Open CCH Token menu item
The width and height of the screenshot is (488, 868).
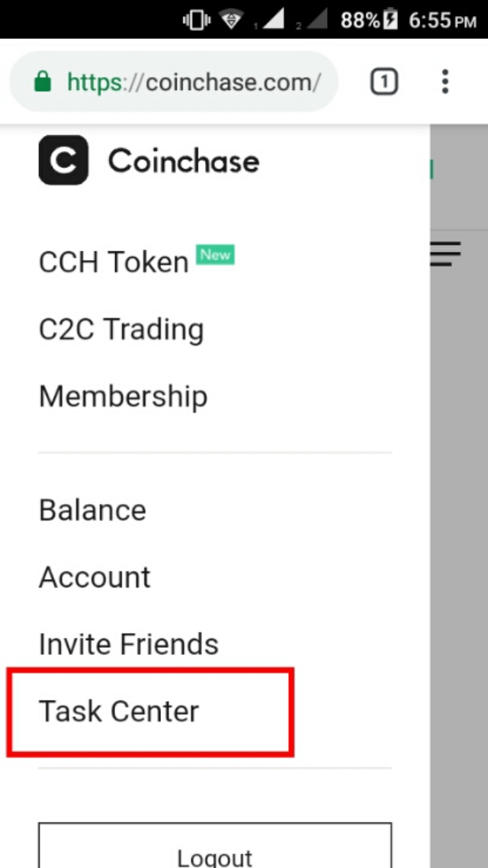tap(114, 262)
